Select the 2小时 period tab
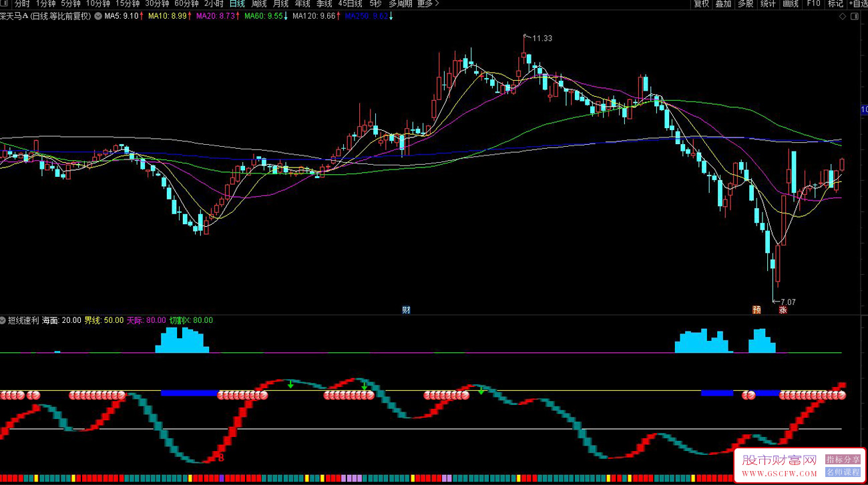868x485 pixels. (x=214, y=4)
